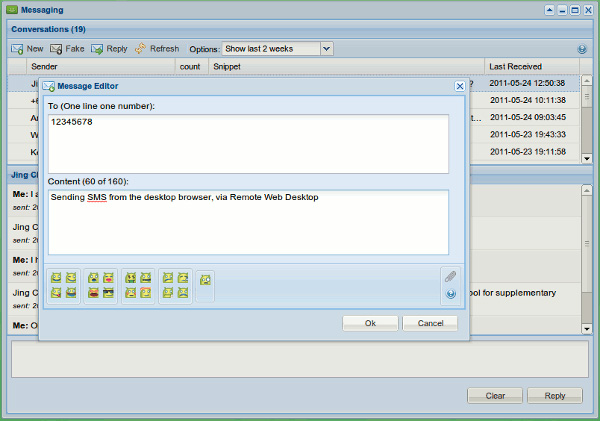Insert the angel halo emoticon
Viewport: 600px width, 421px height.
(x=146, y=293)
